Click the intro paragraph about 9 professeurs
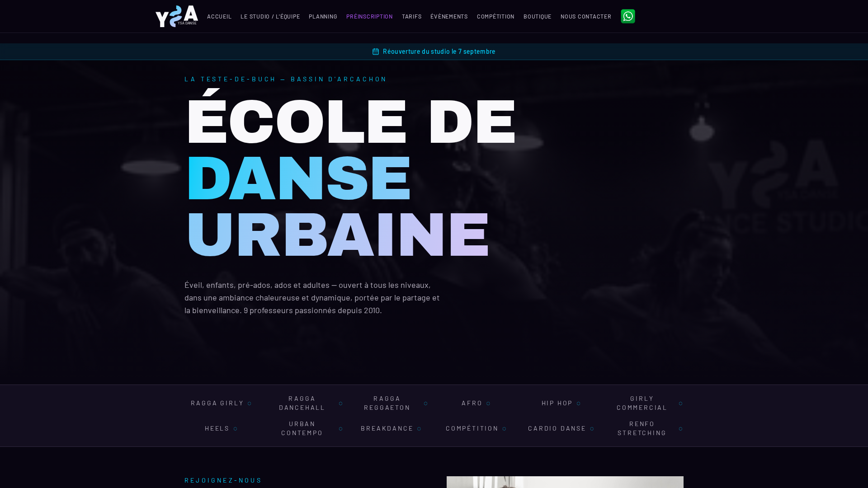This screenshot has width=868, height=488. [x=312, y=298]
